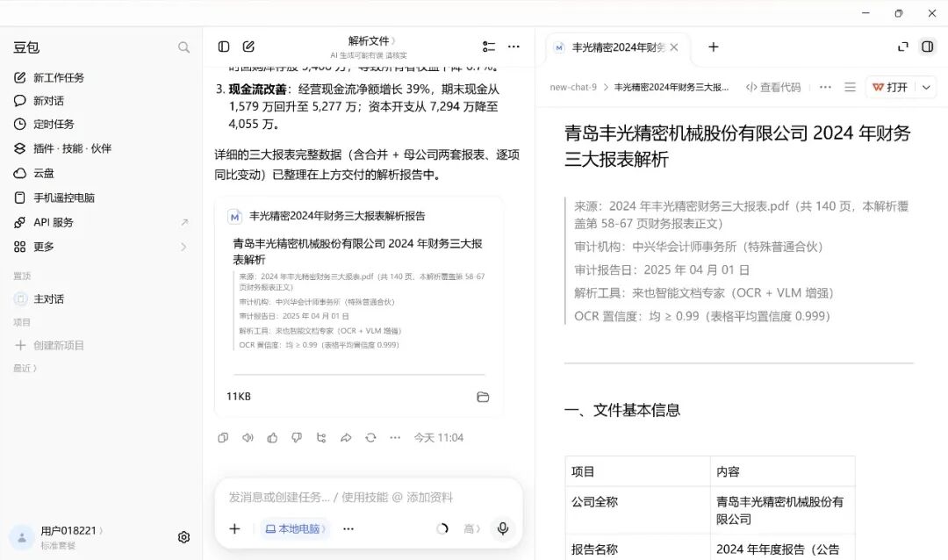Toggle the chat sidebar panel icon
The width and height of the screenshot is (948, 560).
point(224,47)
